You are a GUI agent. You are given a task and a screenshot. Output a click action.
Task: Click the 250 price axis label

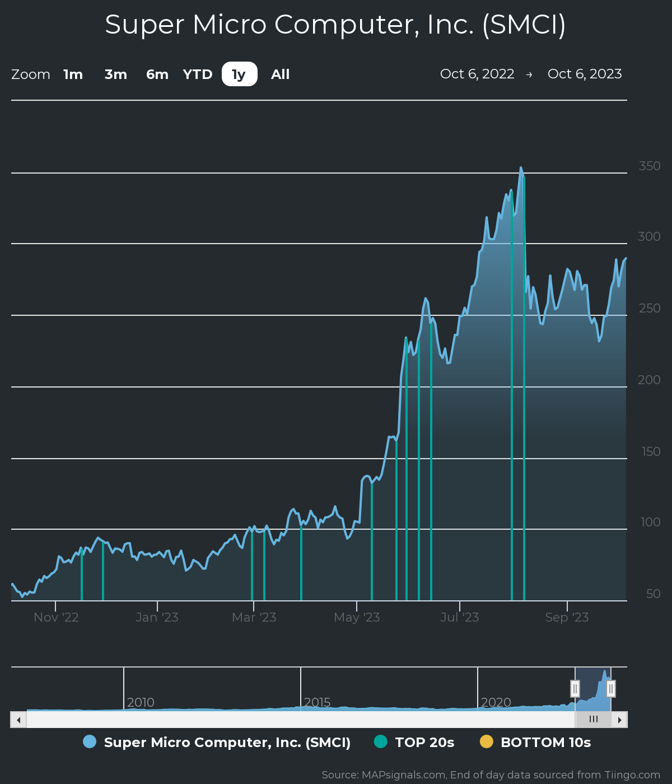(x=650, y=308)
